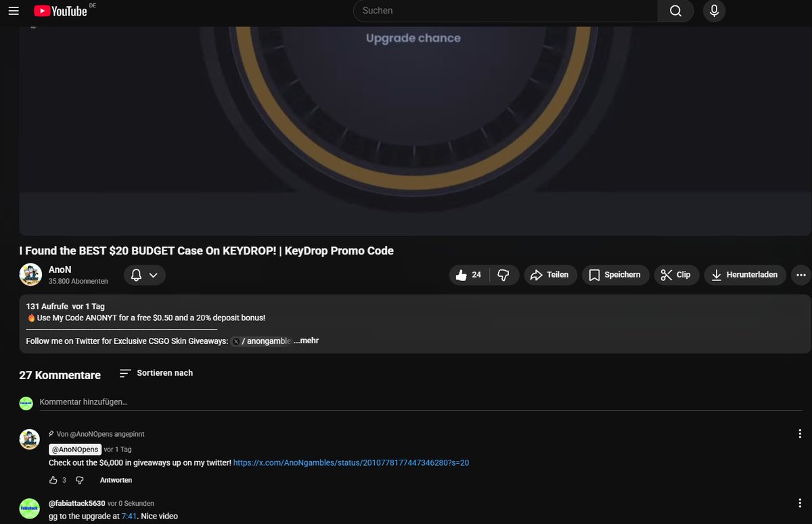This screenshot has height=524, width=812.
Task: Click the 'vor 1 Tag' pinned comment timestamp
Action: (x=118, y=450)
